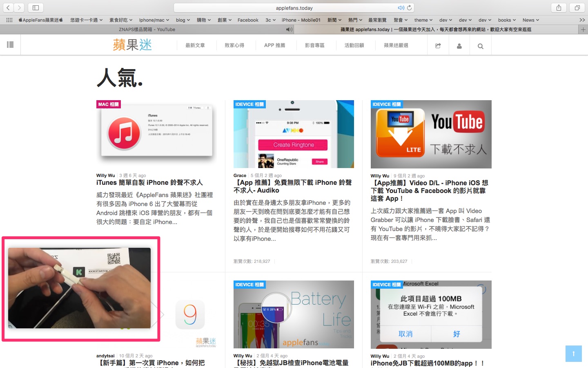The image size is (588, 368).
Task: Mute the ZNAPS YouTube tab speaker icon
Action: pos(289,29)
